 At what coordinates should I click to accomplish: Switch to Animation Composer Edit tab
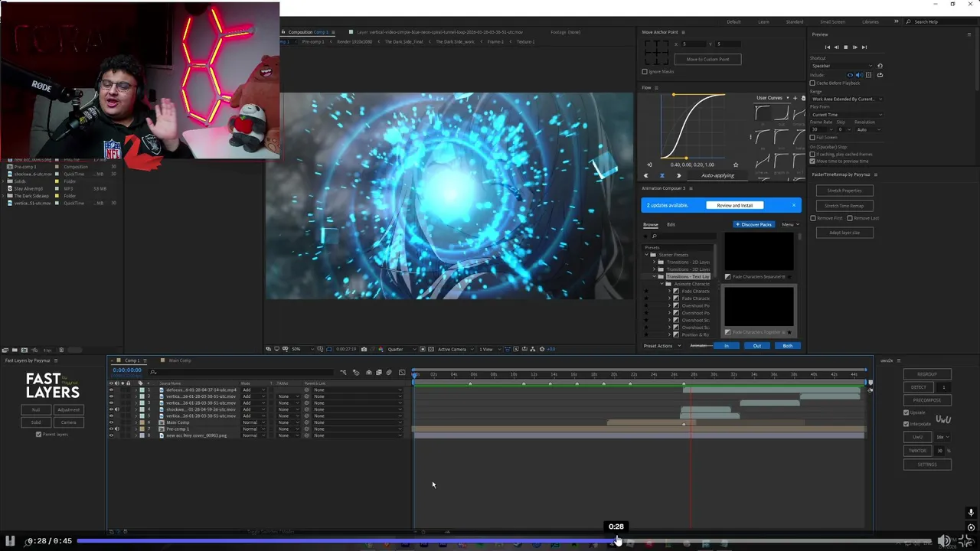(671, 224)
